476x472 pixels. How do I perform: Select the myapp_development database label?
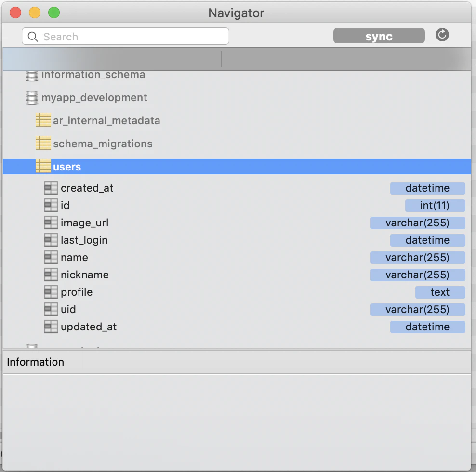click(94, 98)
